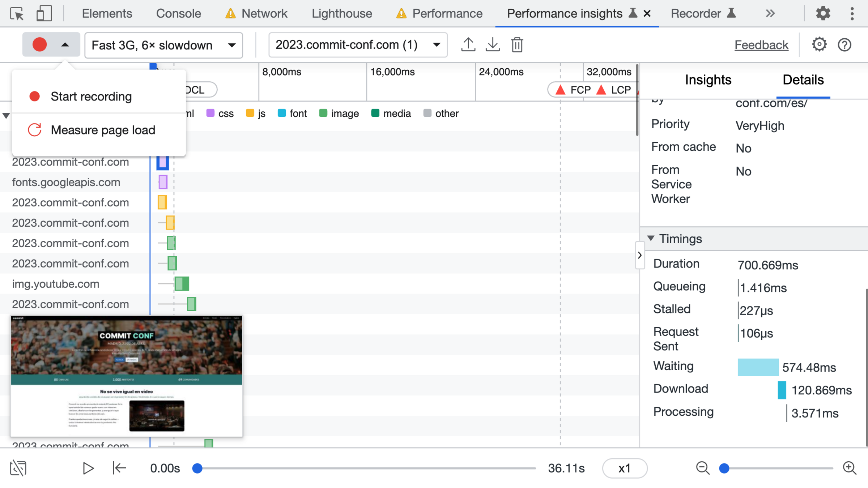Click the Commit Conf page screenshot thumbnail
The width and height of the screenshot is (868, 488).
[127, 376]
